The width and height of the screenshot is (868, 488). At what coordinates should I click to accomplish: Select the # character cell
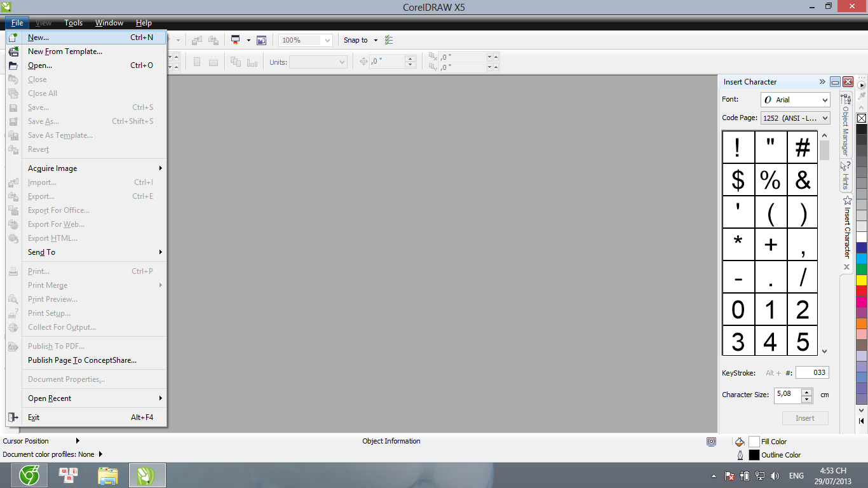803,147
